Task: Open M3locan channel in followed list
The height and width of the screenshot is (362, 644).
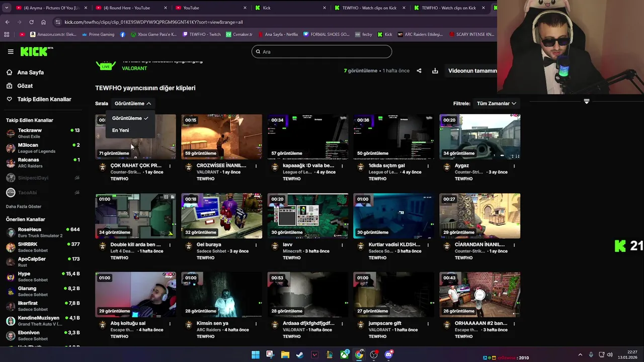Action: (x=43, y=148)
